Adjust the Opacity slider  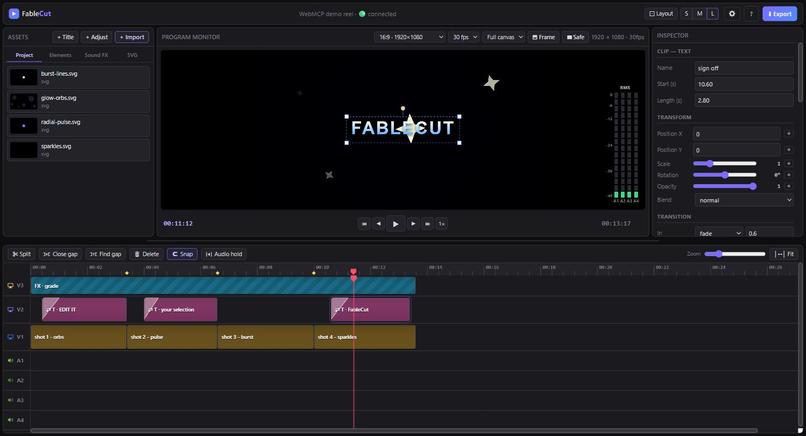[725, 186]
